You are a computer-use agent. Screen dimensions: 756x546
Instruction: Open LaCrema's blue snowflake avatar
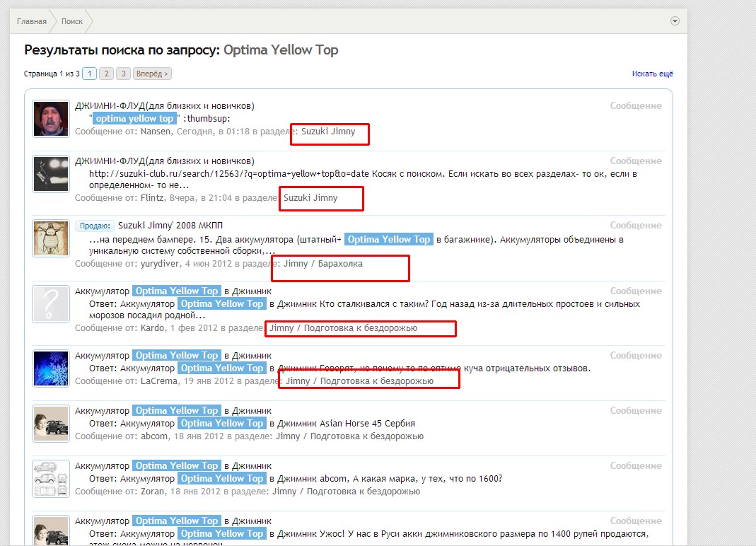(51, 368)
